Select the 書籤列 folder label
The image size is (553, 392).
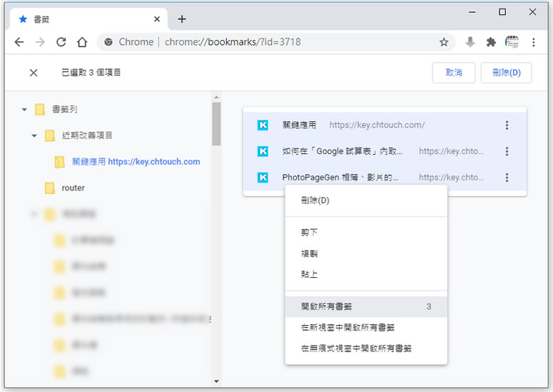click(64, 110)
